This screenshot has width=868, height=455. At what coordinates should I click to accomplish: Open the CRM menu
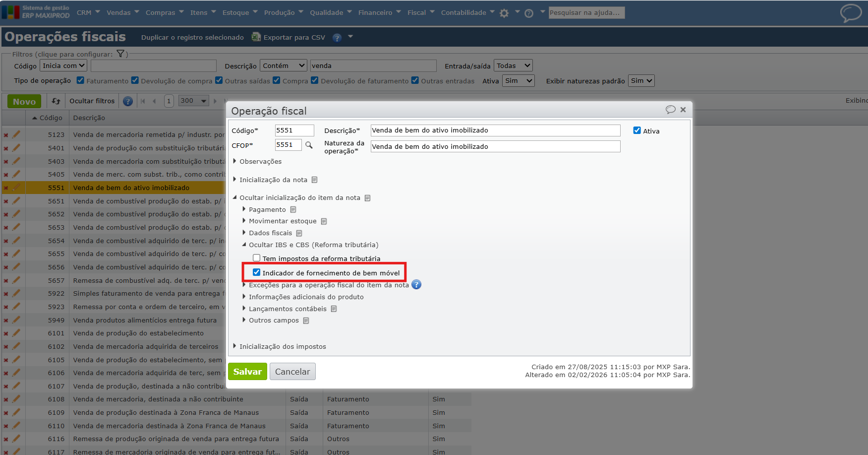88,13
